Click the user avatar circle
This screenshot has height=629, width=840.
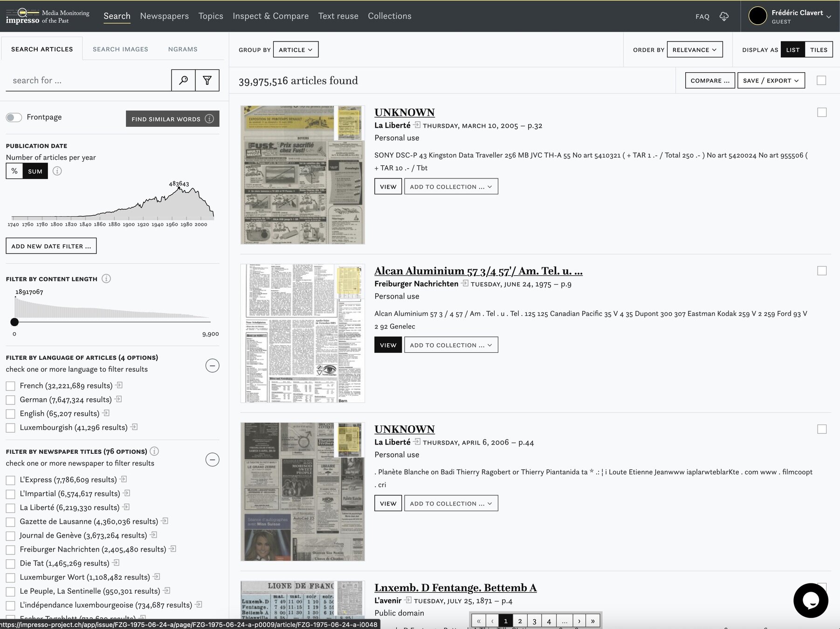[757, 16]
